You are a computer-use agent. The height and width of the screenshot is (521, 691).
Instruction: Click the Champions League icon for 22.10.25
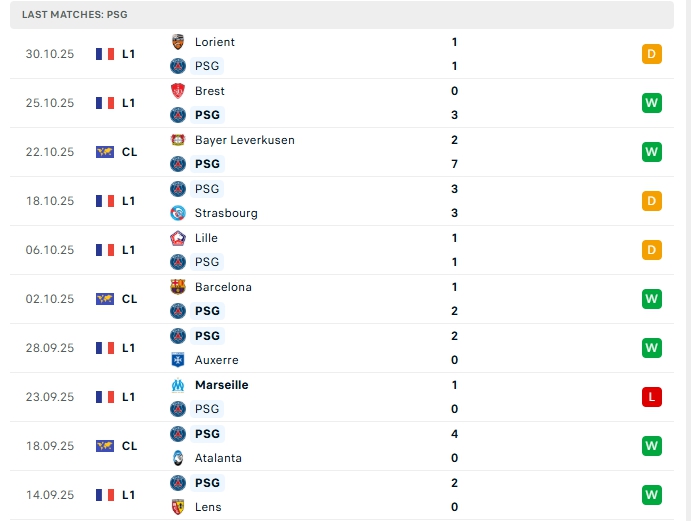tap(105, 152)
